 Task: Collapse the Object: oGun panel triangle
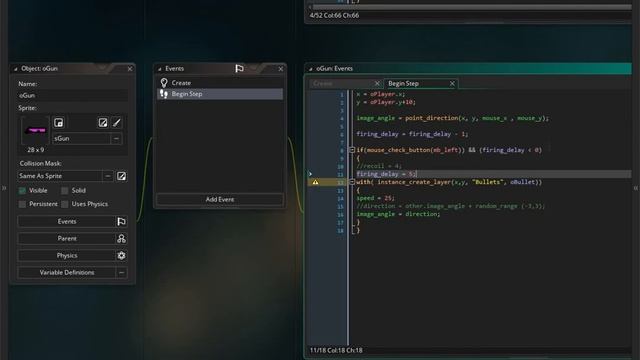coord(16,69)
